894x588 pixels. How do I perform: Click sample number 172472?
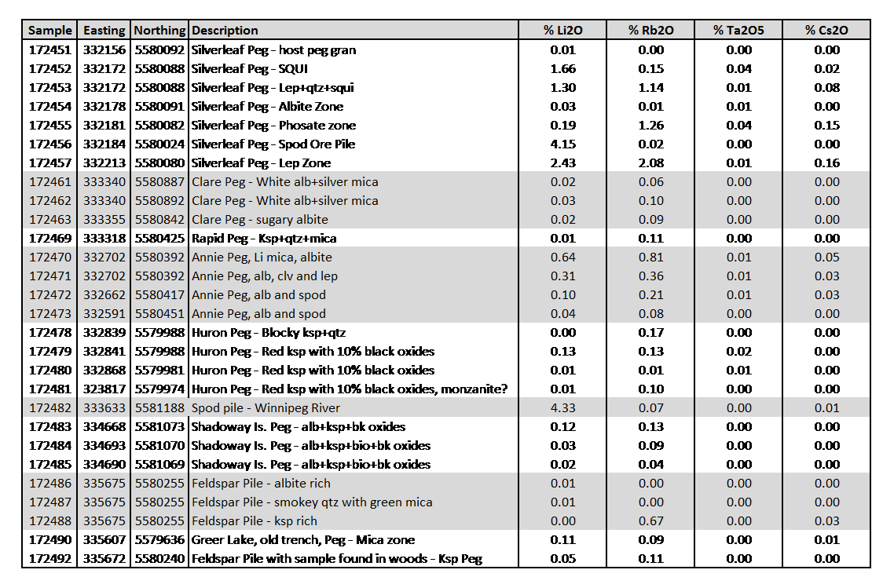[x=50, y=294]
